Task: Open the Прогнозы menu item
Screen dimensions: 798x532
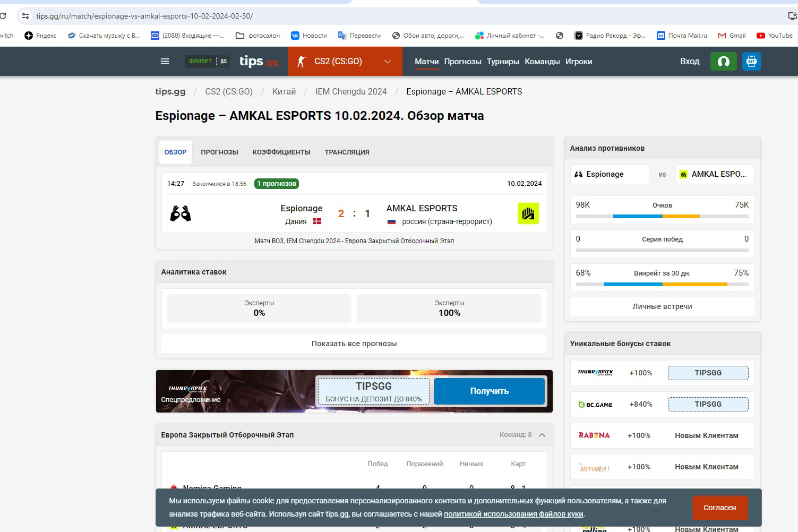Action: click(463, 62)
